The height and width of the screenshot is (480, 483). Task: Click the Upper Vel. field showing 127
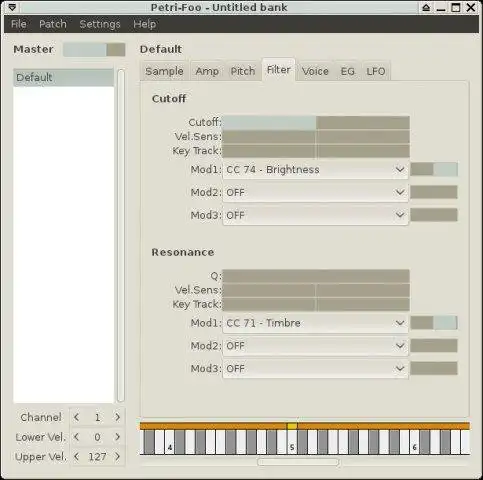[97, 456]
